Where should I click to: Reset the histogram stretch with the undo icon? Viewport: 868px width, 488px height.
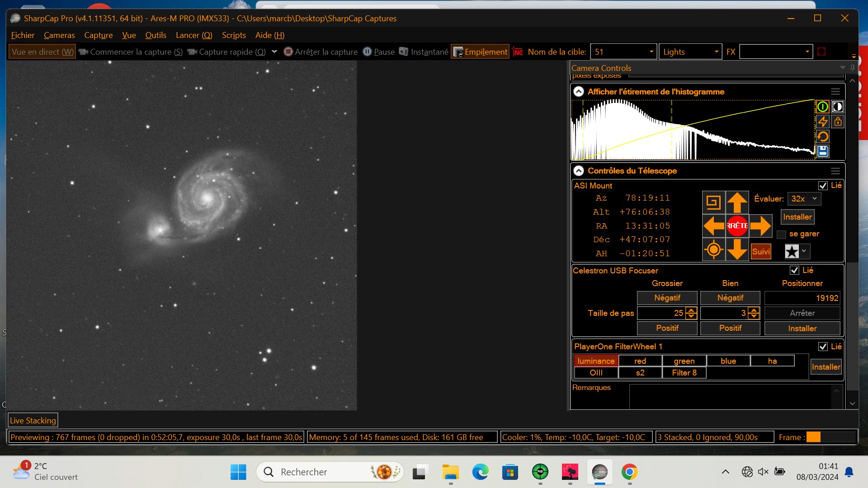tap(823, 136)
